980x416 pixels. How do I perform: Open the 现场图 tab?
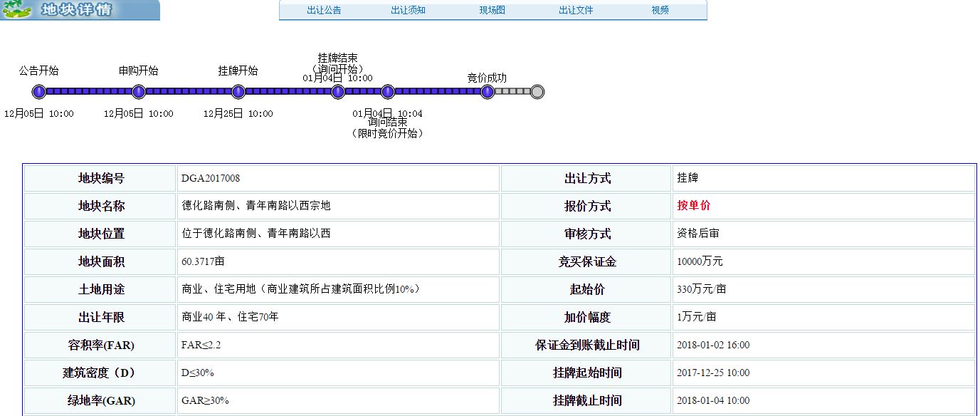pos(492,11)
